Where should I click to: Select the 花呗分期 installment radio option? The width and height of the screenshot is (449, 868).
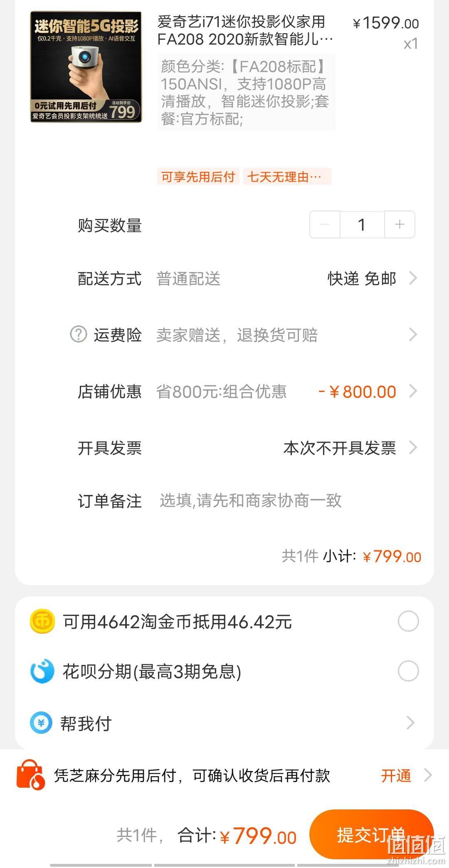pos(408,671)
